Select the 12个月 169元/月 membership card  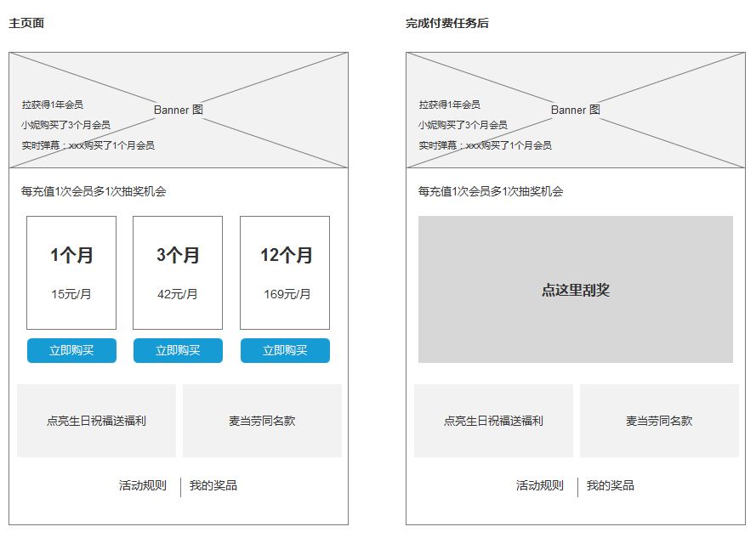tap(285, 273)
